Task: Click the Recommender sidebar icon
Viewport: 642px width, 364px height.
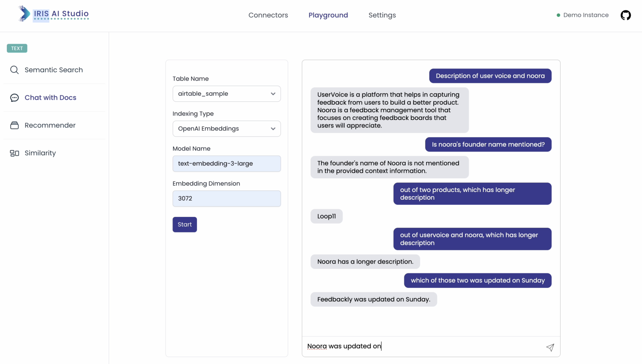Action: coord(14,125)
